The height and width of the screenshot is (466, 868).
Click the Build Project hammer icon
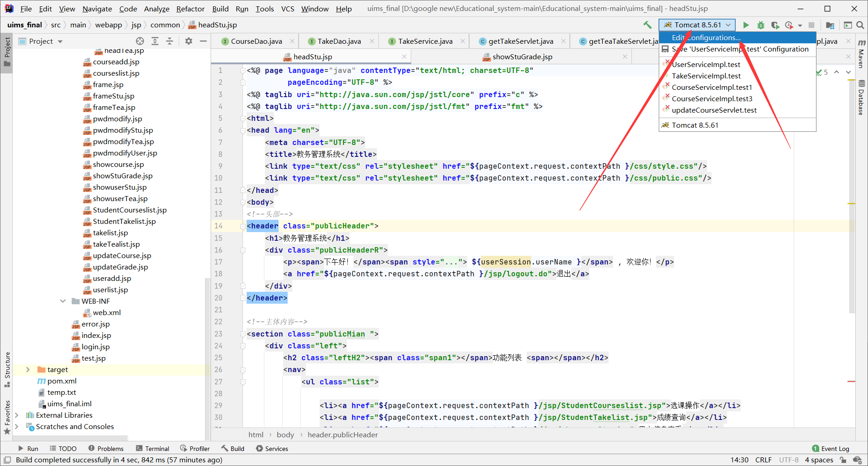point(647,25)
